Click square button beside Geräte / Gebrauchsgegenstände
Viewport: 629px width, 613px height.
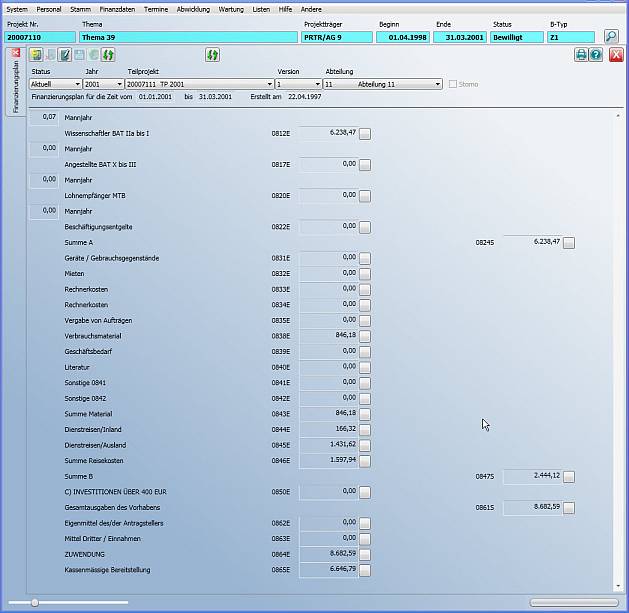365,258
